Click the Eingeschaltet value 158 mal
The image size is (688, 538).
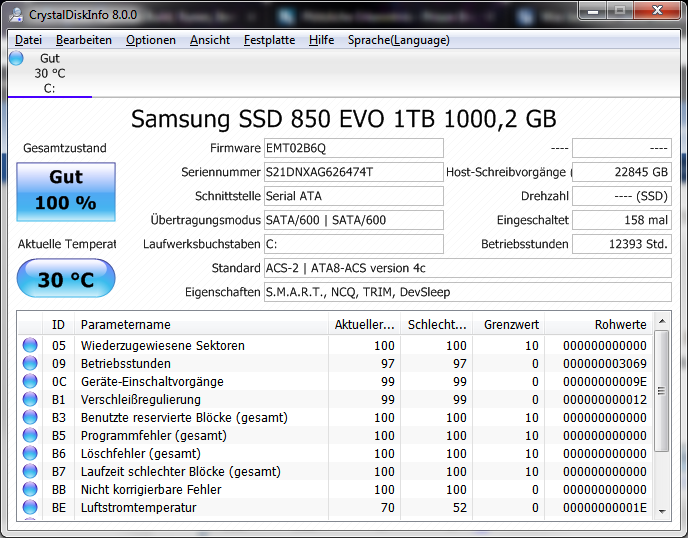click(622, 220)
